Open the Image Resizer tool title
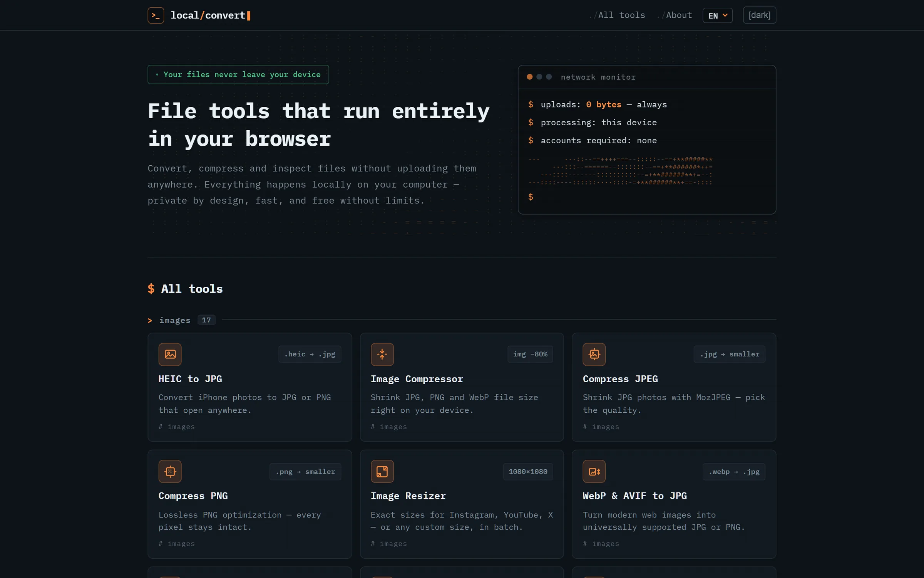924x578 pixels. tap(408, 496)
